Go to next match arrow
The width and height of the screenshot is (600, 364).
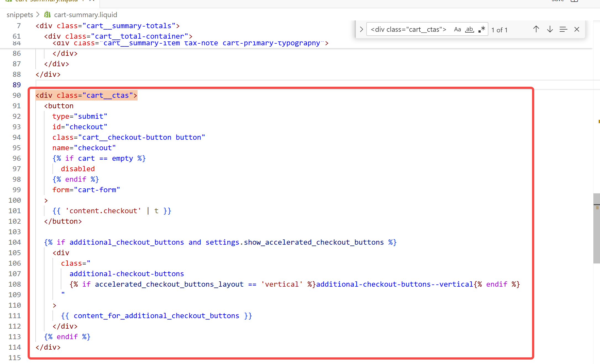point(550,29)
